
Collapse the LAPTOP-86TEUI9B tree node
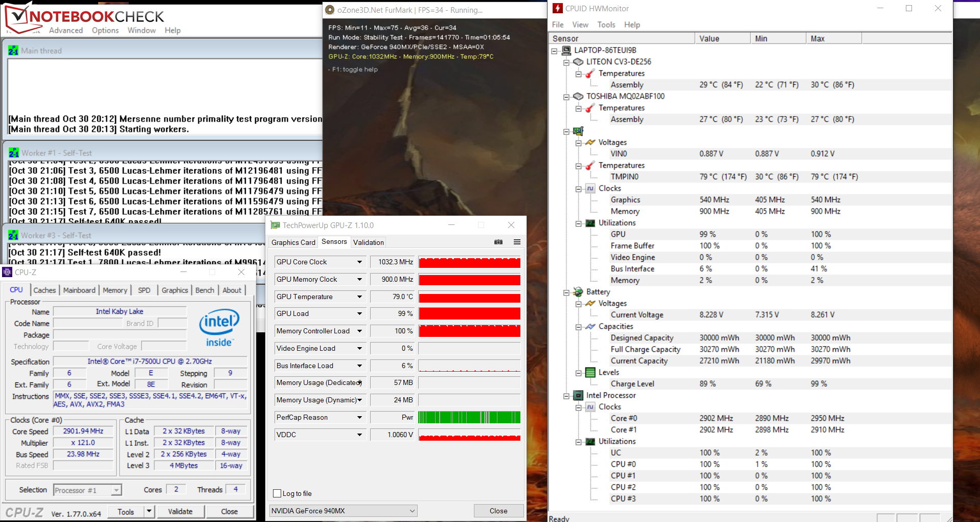(554, 51)
